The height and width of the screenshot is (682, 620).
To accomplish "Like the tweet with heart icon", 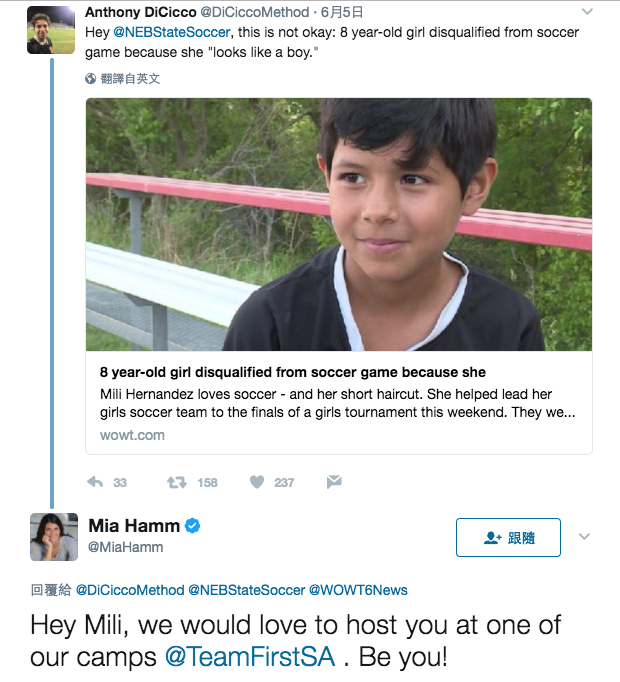I will [257, 482].
